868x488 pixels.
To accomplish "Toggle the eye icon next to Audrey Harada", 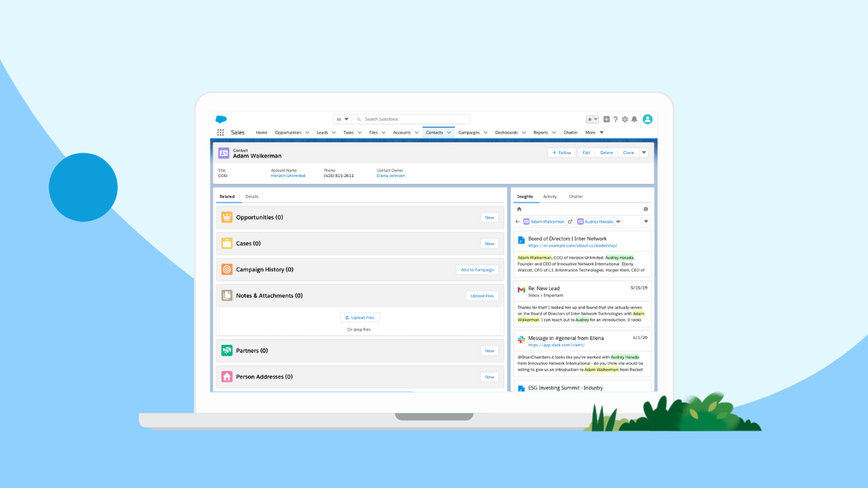I will point(618,221).
